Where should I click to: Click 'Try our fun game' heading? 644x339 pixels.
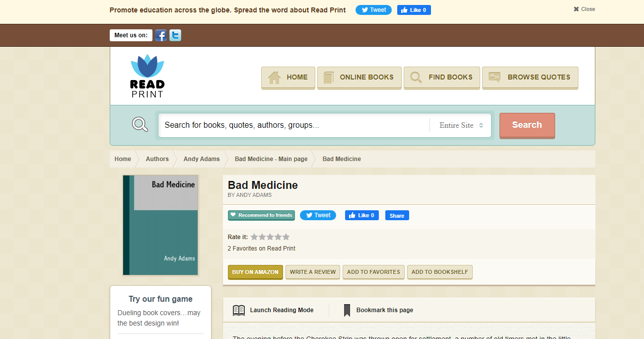(160, 299)
